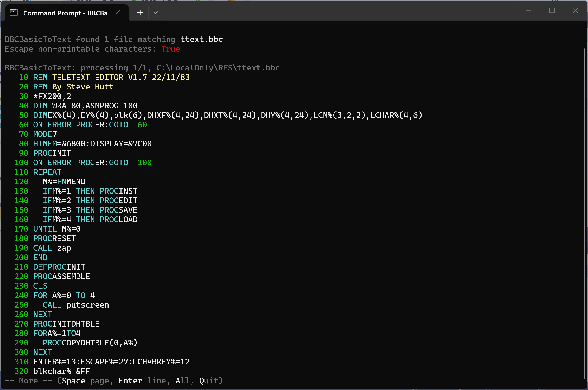Close the Command Prompt tab
Image resolution: width=588 pixels, height=390 pixels.
click(118, 12)
